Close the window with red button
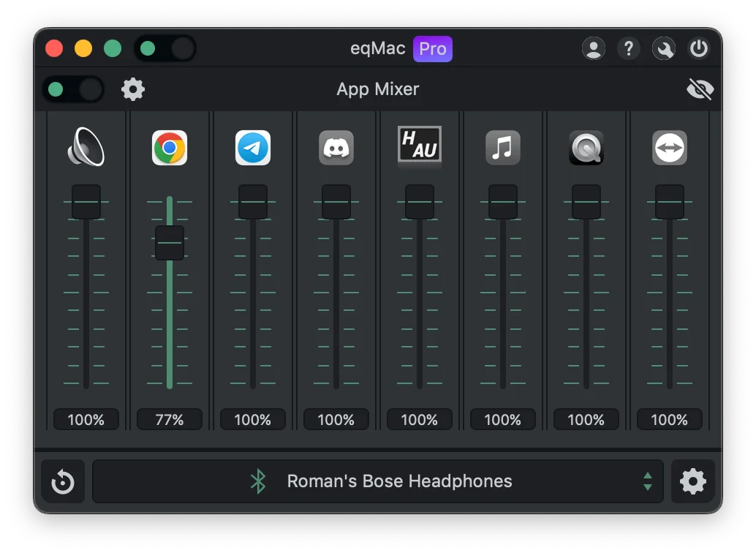 coord(54,49)
